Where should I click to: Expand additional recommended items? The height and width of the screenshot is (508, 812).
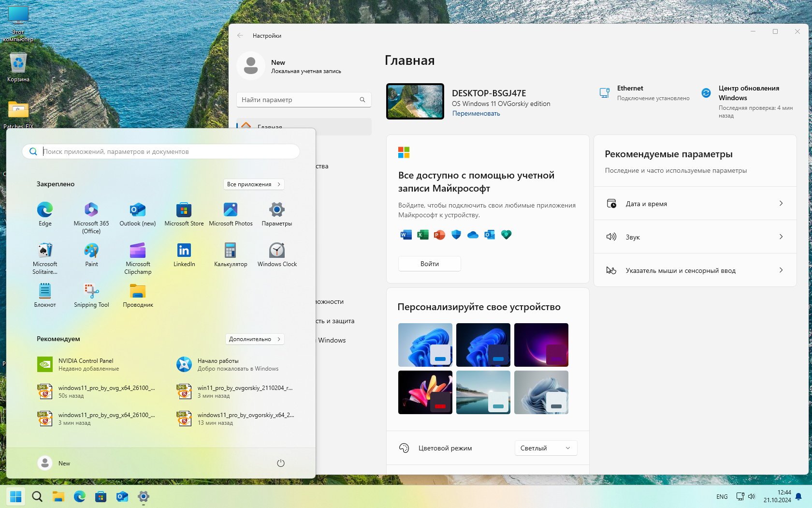(x=254, y=339)
